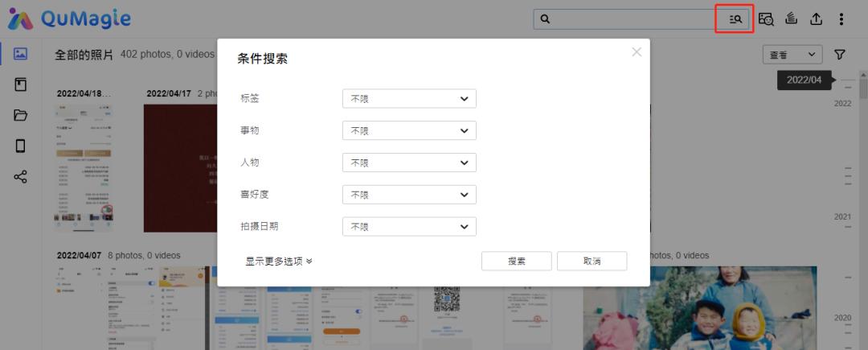Click the magnifier icon in search bar
This screenshot has width=868, height=350.
(x=545, y=19)
